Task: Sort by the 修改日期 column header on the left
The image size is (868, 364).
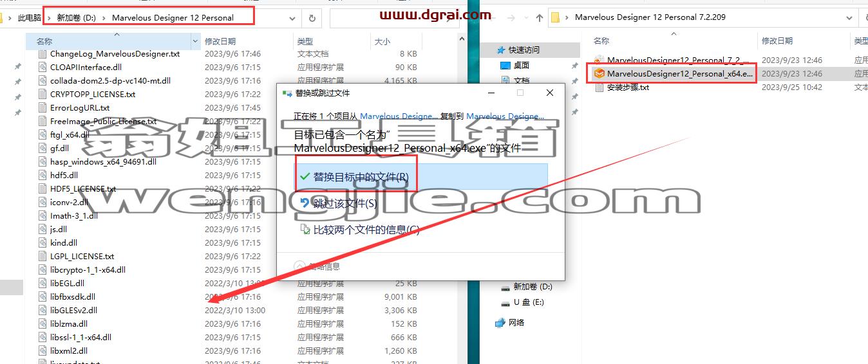Action: [220, 41]
